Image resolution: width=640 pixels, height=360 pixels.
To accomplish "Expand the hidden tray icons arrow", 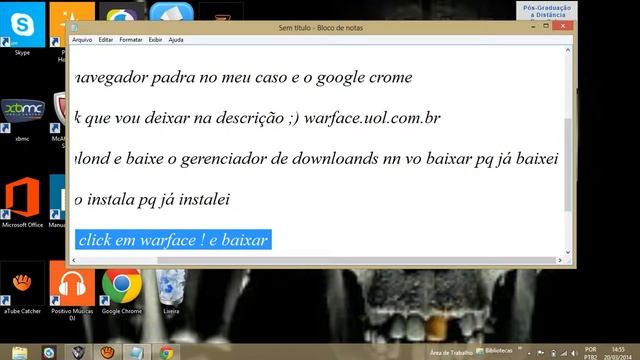I will [x=529, y=353].
